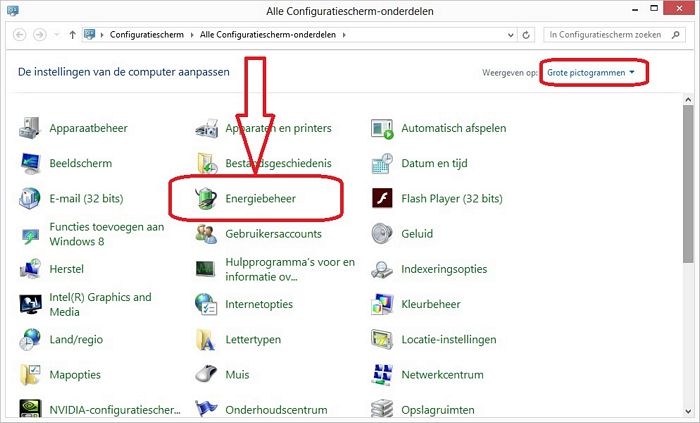Select Alle Configuratiescherm-onderdelen breadcrumb
This screenshot has height=423, width=700.
click(268, 35)
